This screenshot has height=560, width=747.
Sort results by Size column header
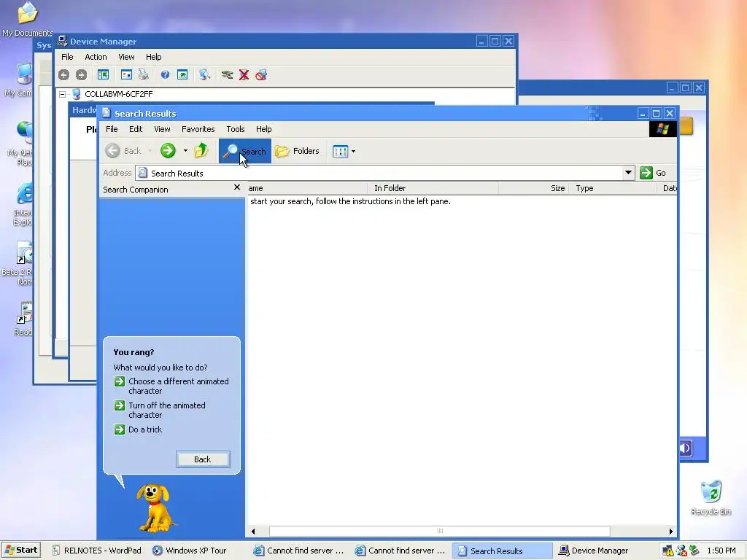(x=533, y=188)
